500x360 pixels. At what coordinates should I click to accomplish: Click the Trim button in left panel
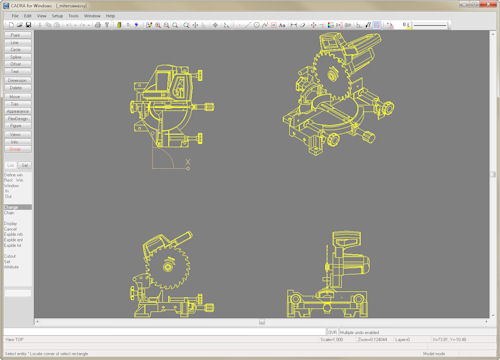18,104
